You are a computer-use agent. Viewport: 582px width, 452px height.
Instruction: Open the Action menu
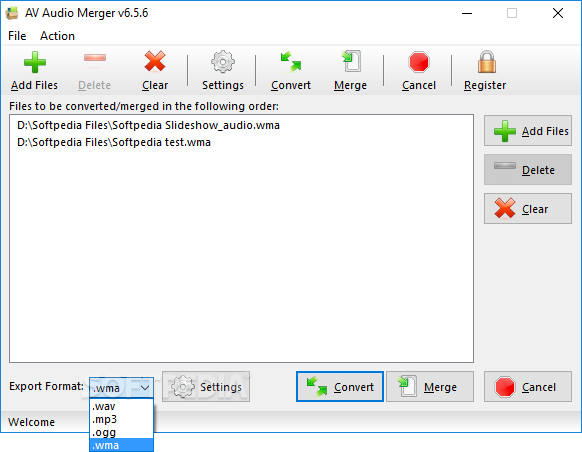point(58,36)
